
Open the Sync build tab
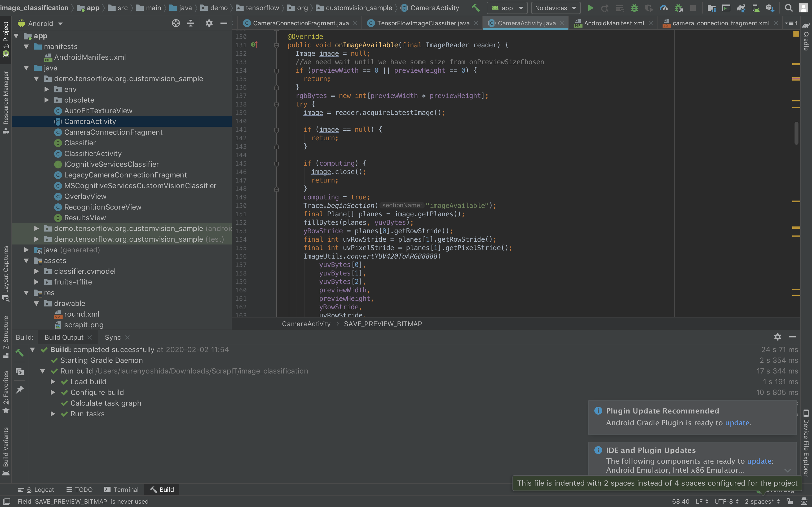pyautogui.click(x=113, y=337)
